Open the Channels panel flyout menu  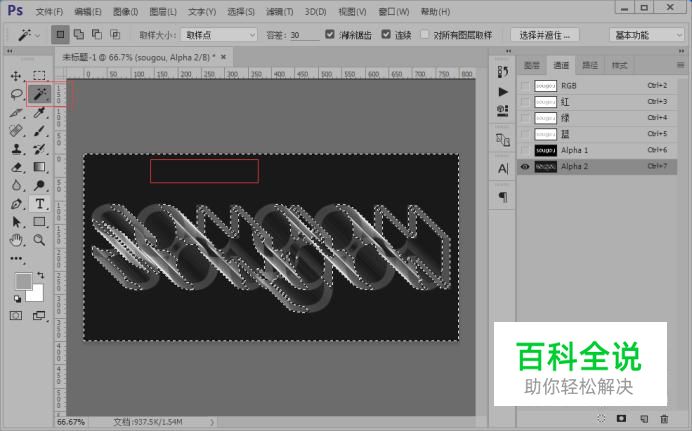[680, 65]
